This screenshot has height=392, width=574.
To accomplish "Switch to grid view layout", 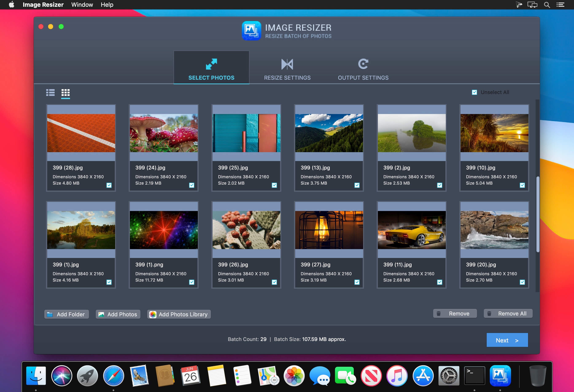I will pyautogui.click(x=65, y=93).
